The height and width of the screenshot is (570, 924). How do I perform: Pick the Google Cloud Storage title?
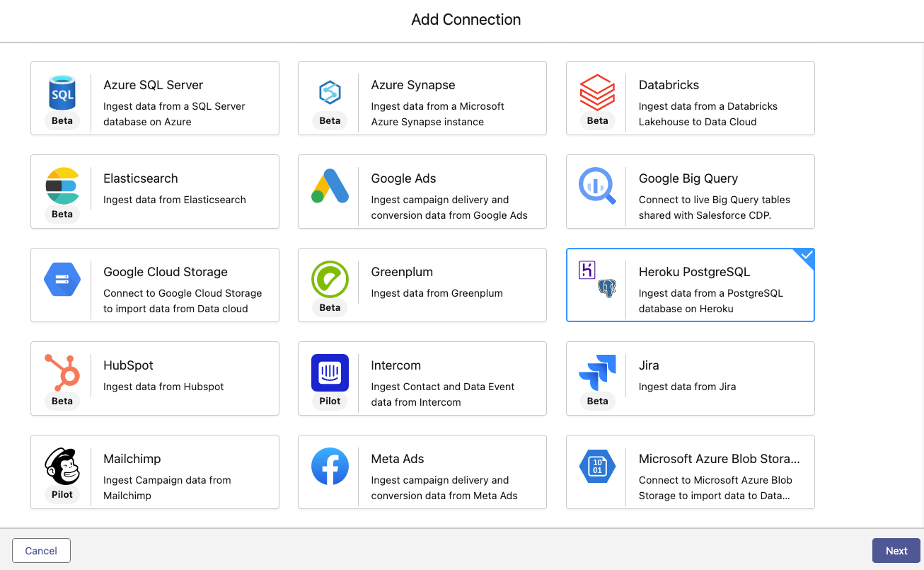click(166, 272)
